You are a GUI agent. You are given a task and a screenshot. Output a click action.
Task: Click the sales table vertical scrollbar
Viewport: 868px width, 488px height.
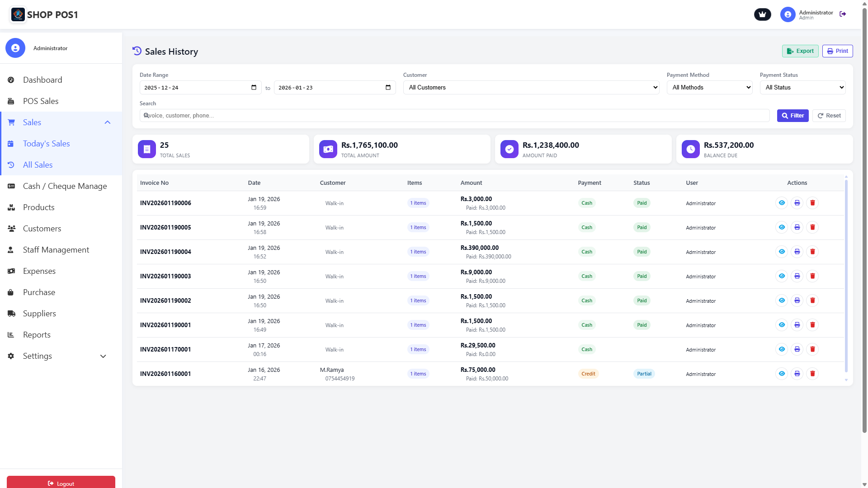pyautogui.click(x=846, y=276)
